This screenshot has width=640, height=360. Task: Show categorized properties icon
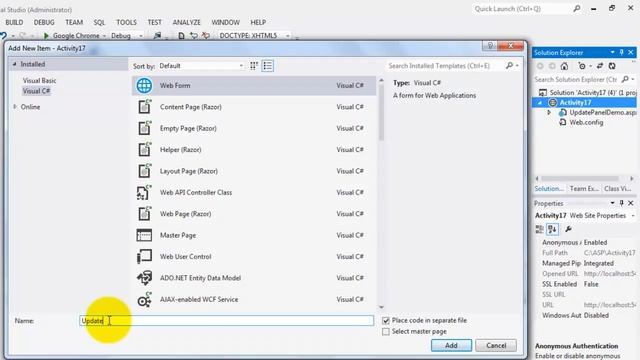tap(540, 229)
